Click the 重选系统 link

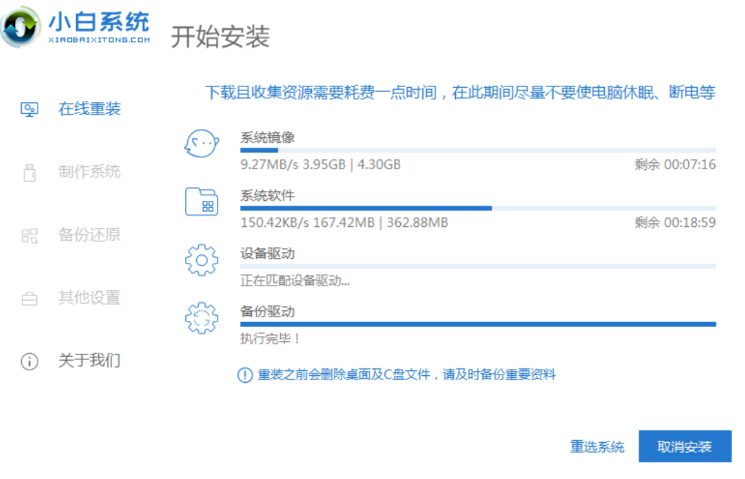(597, 446)
